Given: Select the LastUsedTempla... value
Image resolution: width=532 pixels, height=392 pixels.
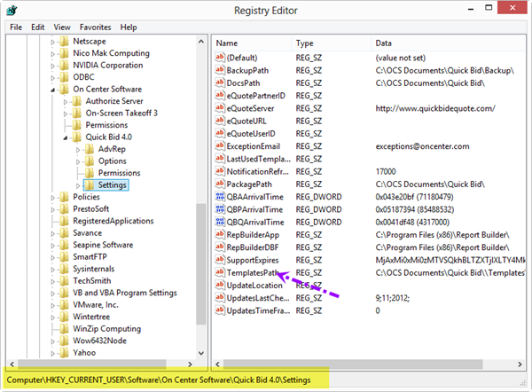Looking at the screenshot, I should click(259, 159).
